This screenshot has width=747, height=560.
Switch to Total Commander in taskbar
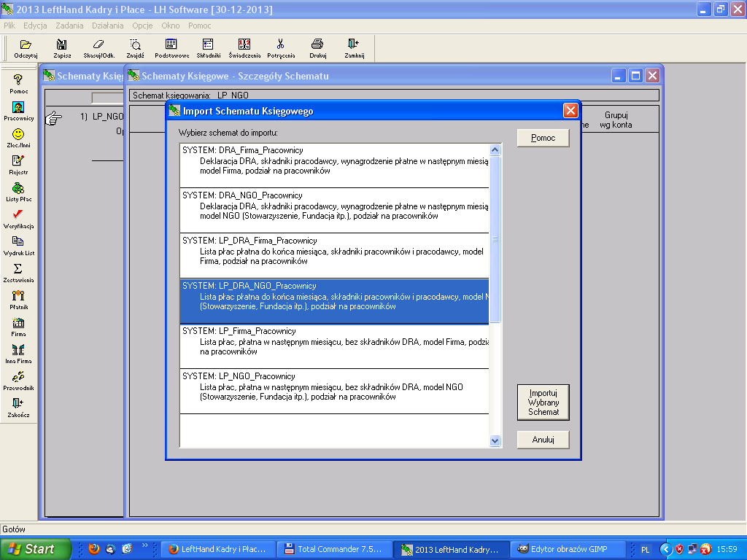click(x=336, y=549)
